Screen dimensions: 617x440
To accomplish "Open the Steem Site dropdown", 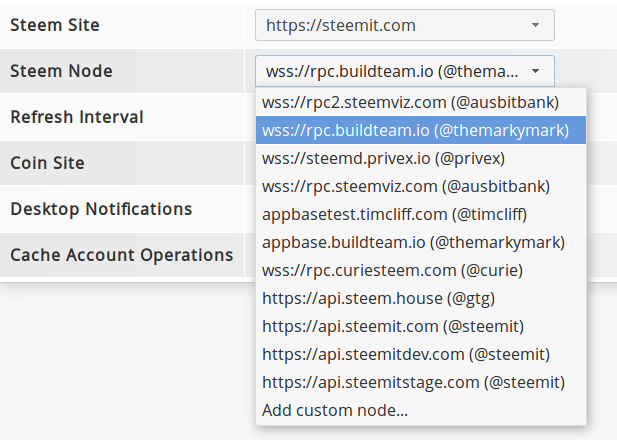I will click(405, 25).
